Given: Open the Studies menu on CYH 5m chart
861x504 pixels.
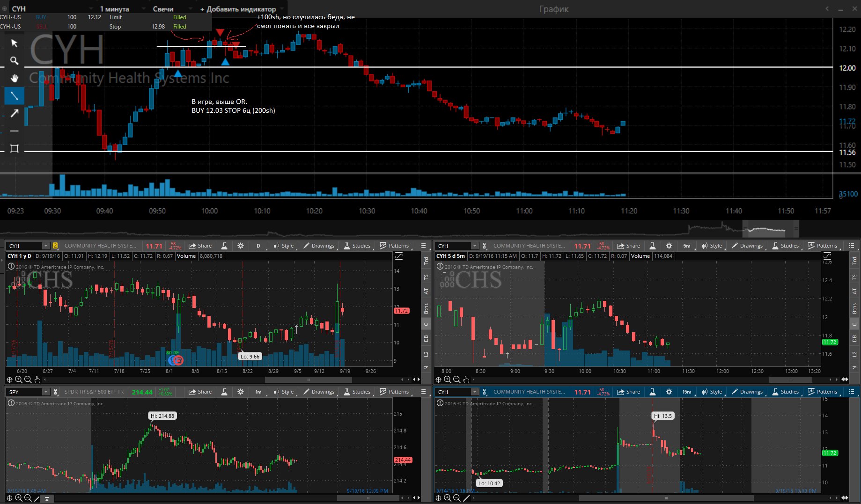Looking at the screenshot, I should pos(785,246).
